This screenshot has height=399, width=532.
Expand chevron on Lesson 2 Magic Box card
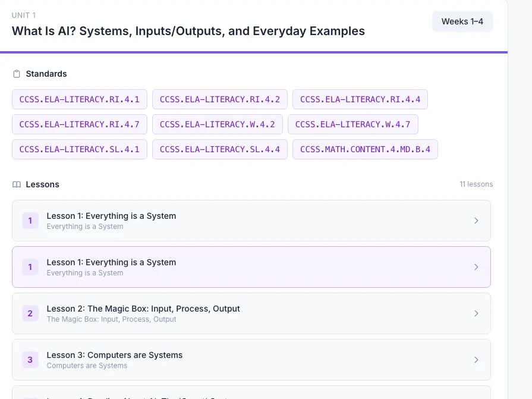[x=476, y=313]
